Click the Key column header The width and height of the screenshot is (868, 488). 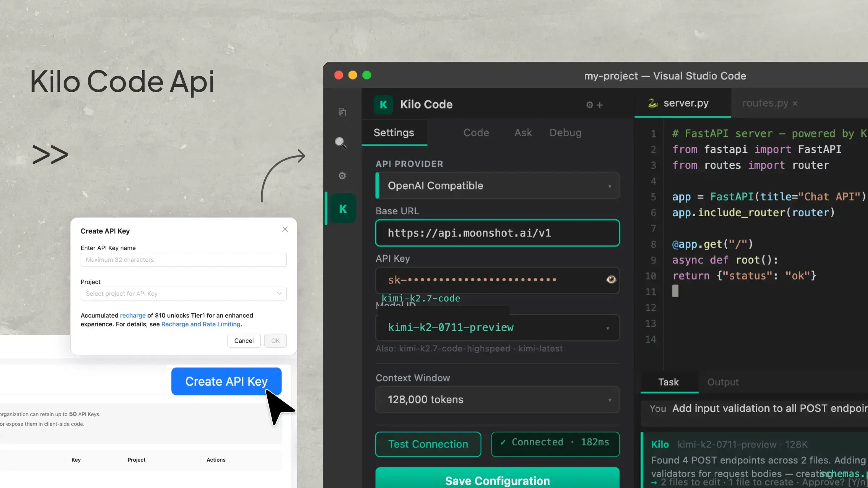[76, 460]
